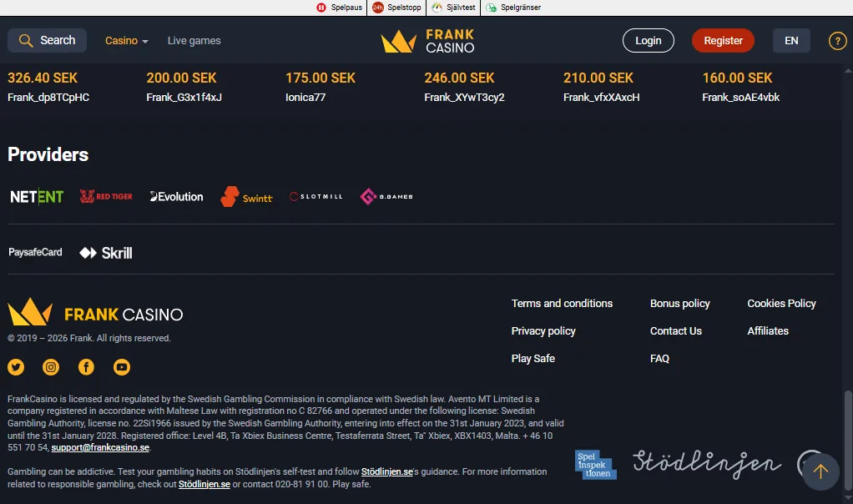Open Terms and conditions link
This screenshot has height=504, width=853.
coord(562,304)
